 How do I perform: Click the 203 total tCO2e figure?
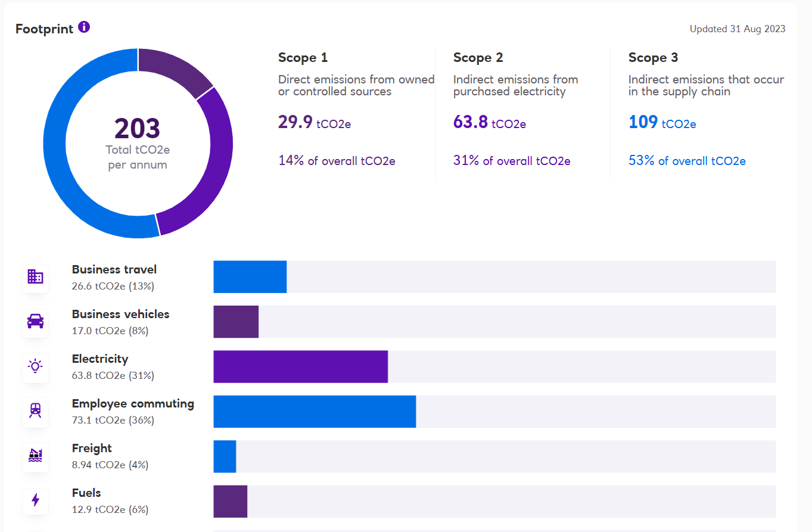coord(137,129)
